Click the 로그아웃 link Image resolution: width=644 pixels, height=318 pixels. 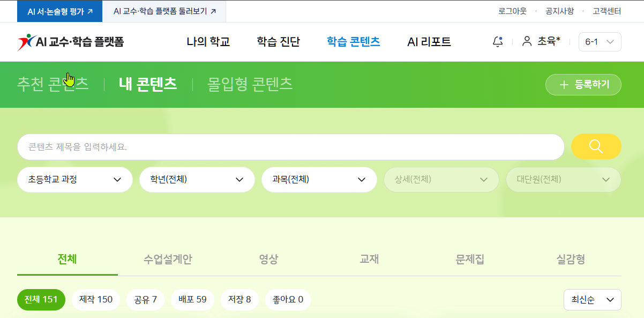(512, 11)
